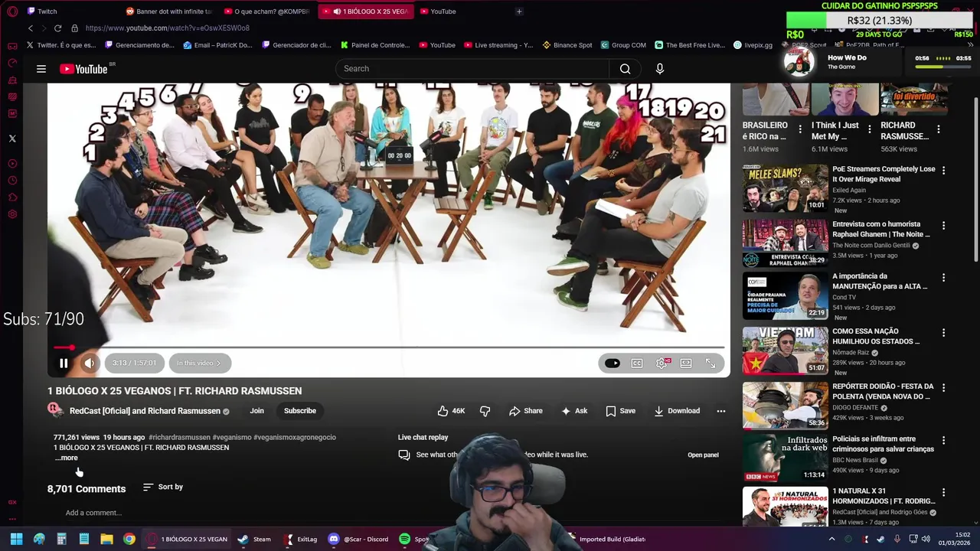
Task: Open Binance Spot bookmark
Action: pyautogui.click(x=567, y=45)
